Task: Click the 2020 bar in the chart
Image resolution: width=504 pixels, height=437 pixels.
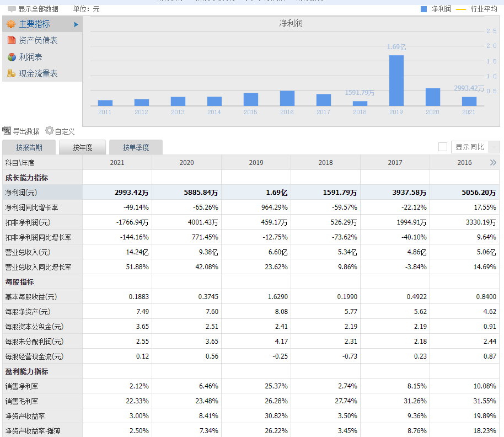Action: [x=433, y=97]
